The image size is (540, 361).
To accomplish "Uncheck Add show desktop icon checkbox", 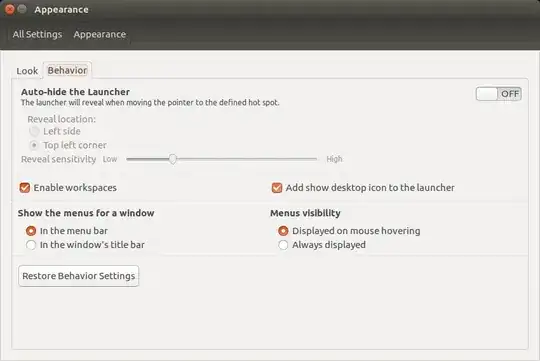I will (x=277, y=188).
